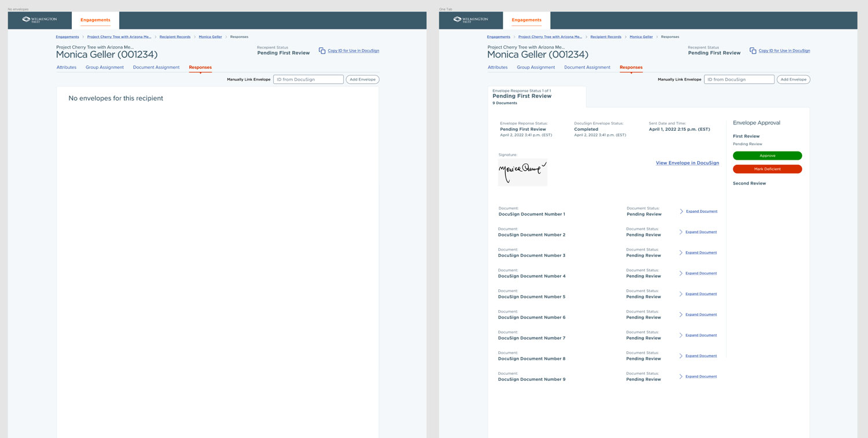Select envelope tab Pending First Review 9 Documents
This screenshot has height=438, width=868.
tap(537, 97)
